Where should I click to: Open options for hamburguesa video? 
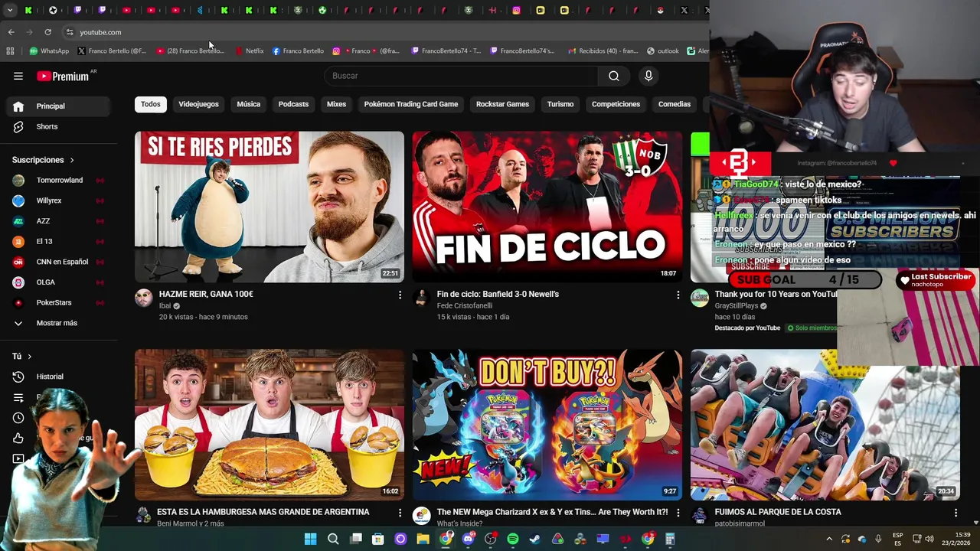click(x=400, y=513)
